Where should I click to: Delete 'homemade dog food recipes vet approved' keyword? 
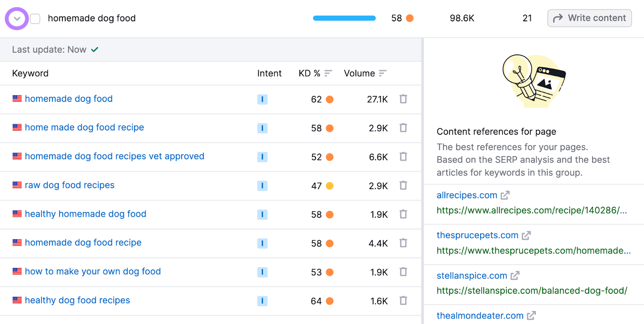[x=403, y=157]
